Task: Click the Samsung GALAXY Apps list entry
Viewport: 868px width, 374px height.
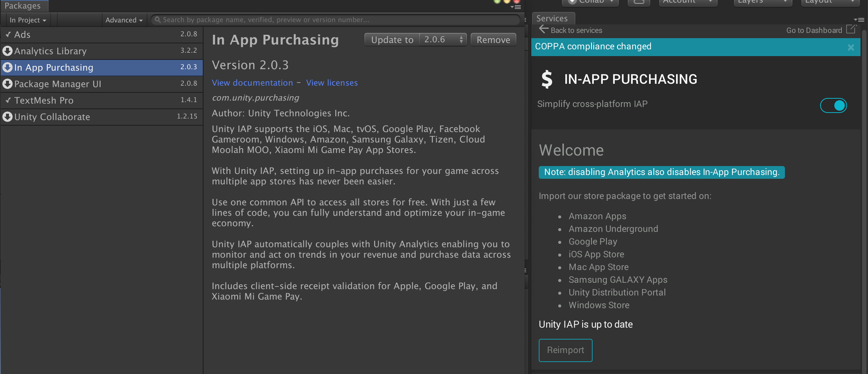Action: click(x=618, y=280)
